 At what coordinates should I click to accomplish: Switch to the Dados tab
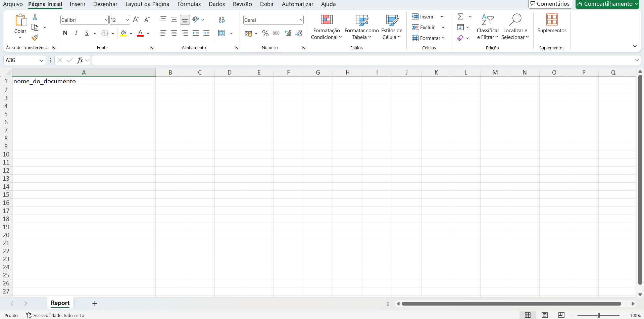tap(217, 4)
